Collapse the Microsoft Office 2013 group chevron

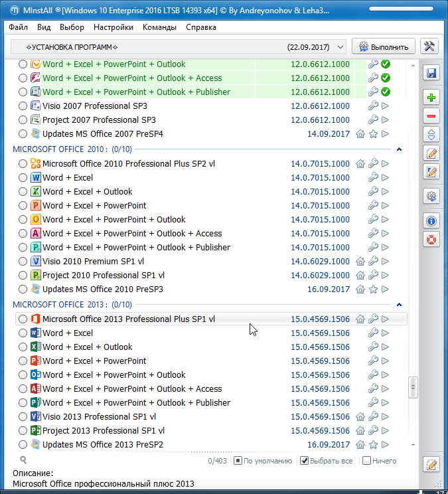click(x=399, y=305)
